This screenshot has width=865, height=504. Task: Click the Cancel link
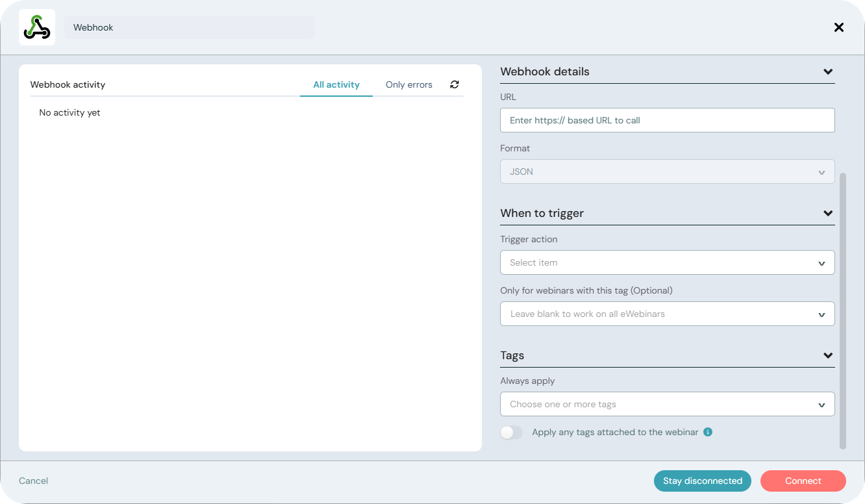pos(34,481)
